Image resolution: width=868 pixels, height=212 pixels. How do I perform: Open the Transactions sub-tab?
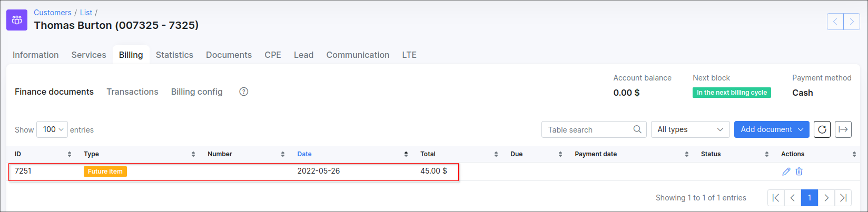[x=132, y=92]
